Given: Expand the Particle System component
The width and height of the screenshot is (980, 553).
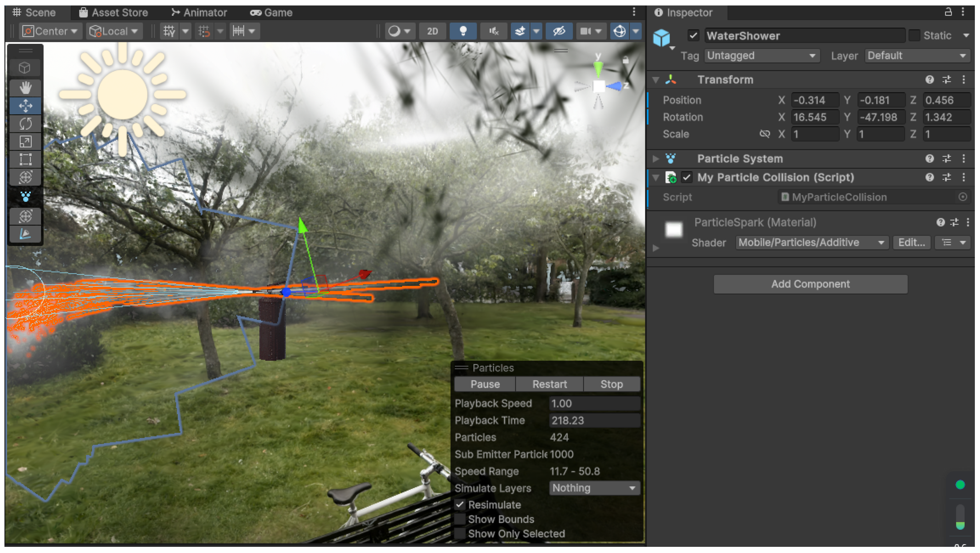Looking at the screenshot, I should coord(656,159).
